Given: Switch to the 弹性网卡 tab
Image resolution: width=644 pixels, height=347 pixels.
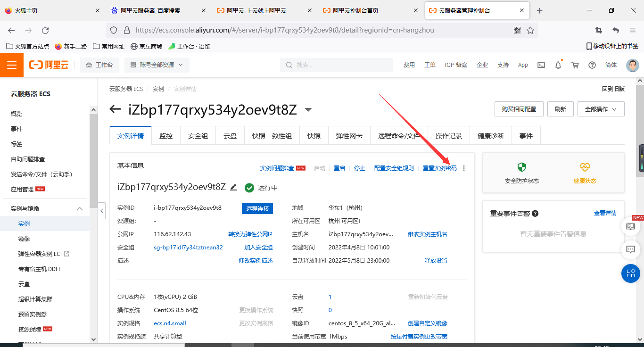Looking at the screenshot, I should coord(349,136).
